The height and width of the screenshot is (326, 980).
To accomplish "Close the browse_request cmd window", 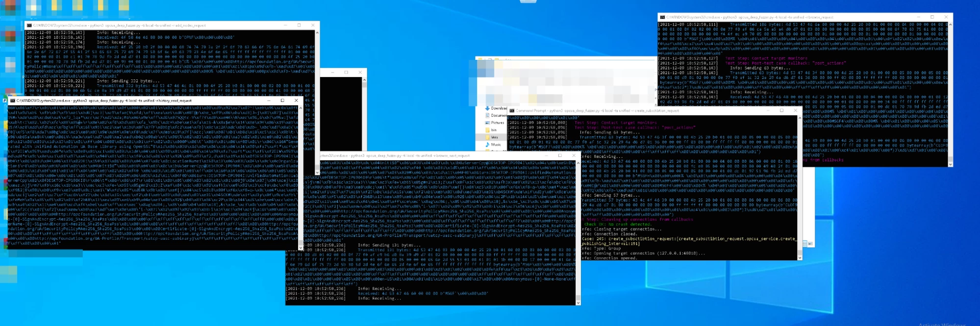I will tap(946, 17).
